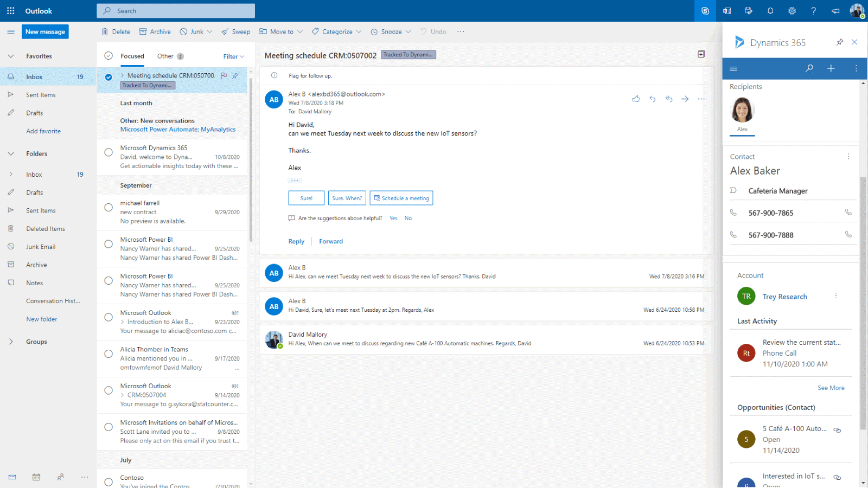868x488 pixels.
Task: Click the plus icon in Dynamics 365
Action: click(x=831, y=68)
